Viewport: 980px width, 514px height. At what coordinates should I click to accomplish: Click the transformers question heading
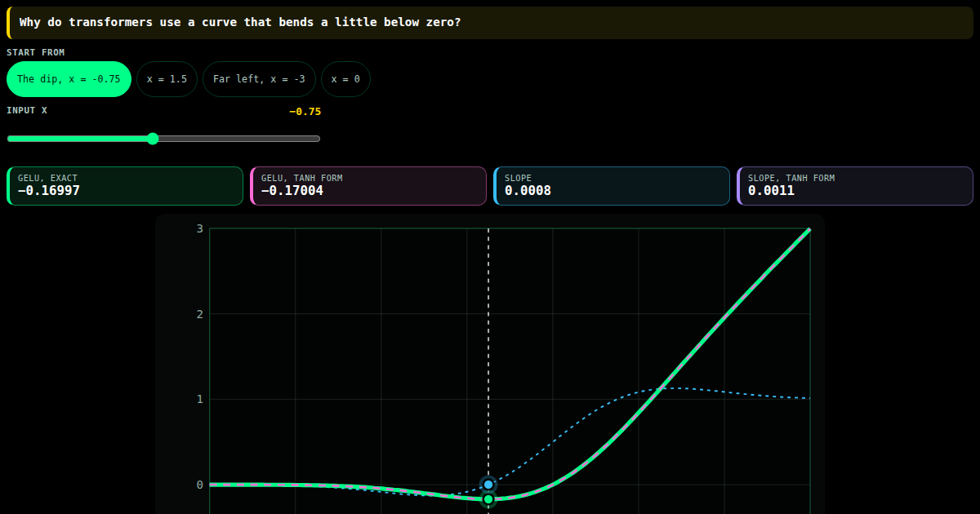click(240, 22)
